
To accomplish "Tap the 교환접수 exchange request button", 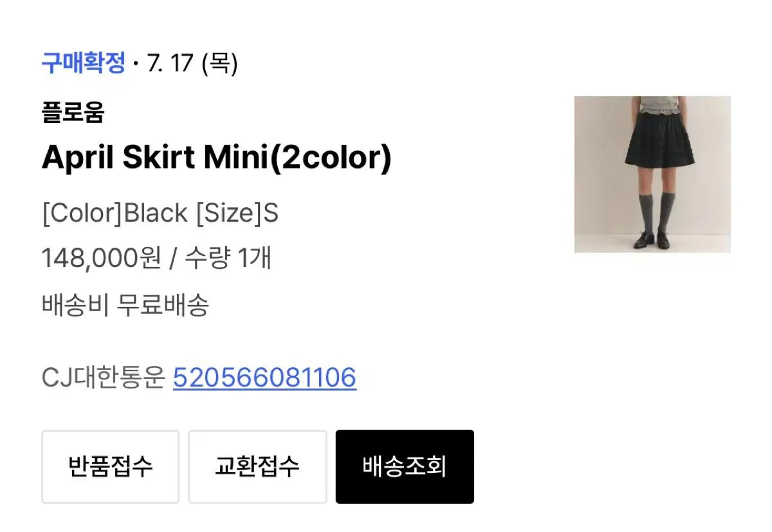I will [257, 466].
